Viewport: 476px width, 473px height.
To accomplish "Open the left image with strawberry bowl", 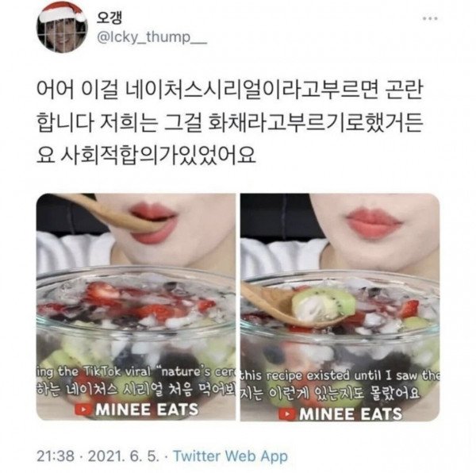I will pos(136,307).
